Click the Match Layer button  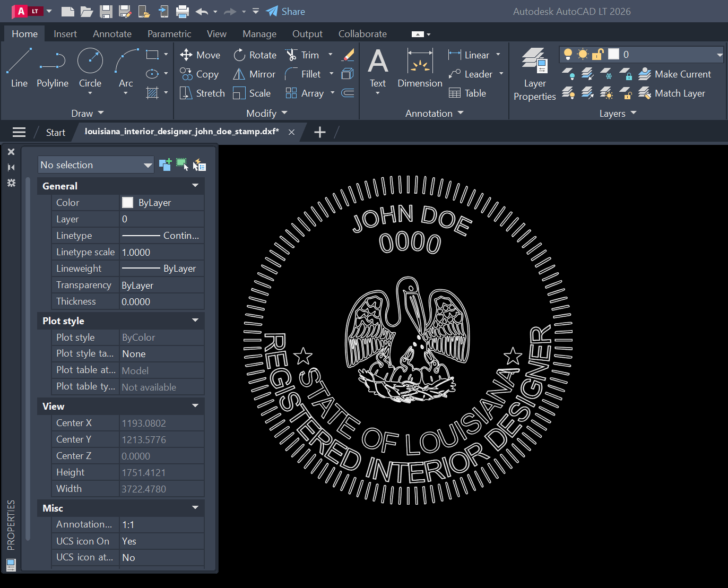[x=672, y=93]
